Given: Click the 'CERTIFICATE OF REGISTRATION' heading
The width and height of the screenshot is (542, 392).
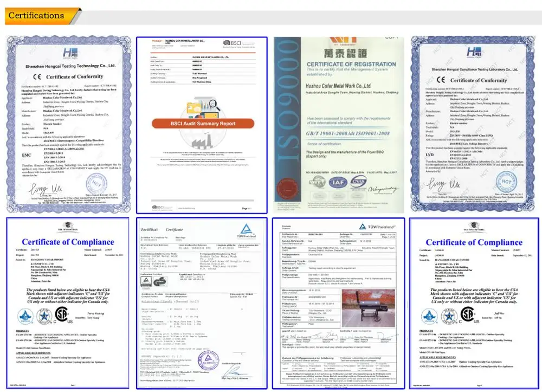Looking at the screenshot, I should pyautogui.click(x=351, y=65).
